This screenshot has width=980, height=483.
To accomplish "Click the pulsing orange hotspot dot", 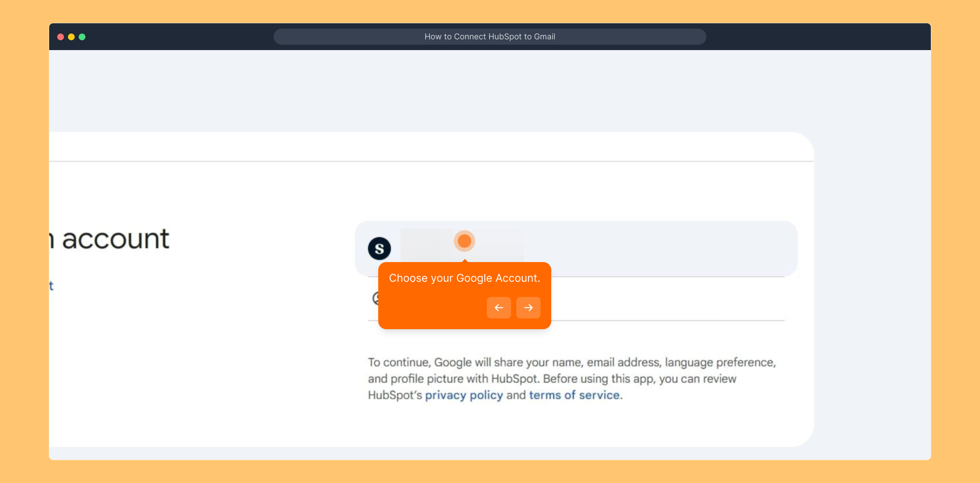I will 465,241.
